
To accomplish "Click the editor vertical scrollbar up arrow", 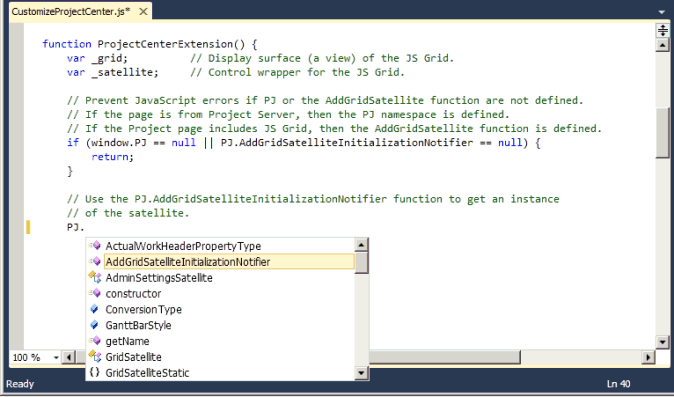I will [x=662, y=45].
